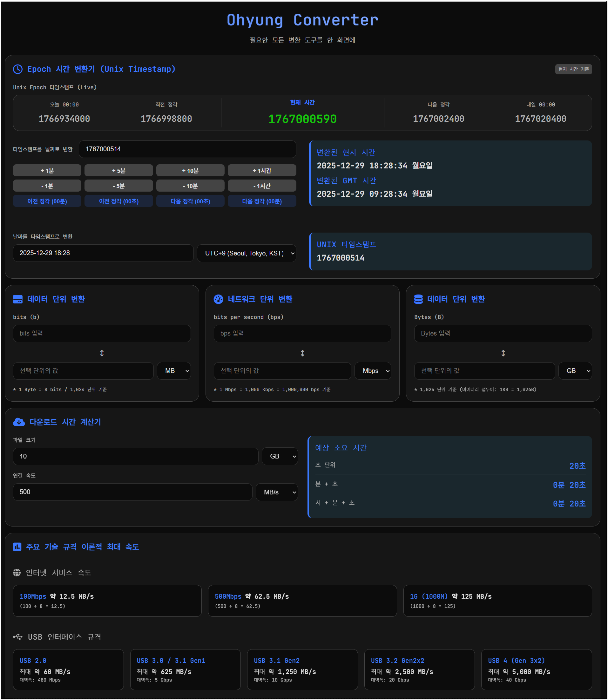Click the database icon for Bytes converter
The image size is (608, 700).
418,299
